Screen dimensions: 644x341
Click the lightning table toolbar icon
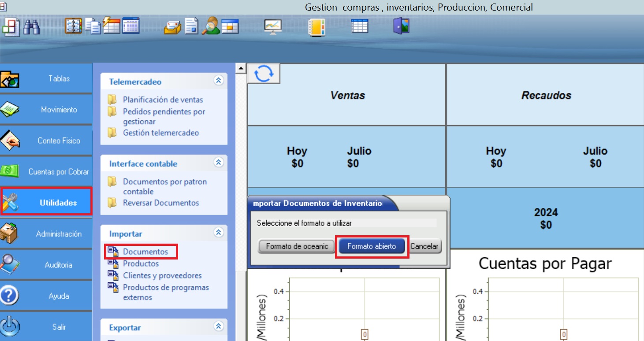(111, 26)
